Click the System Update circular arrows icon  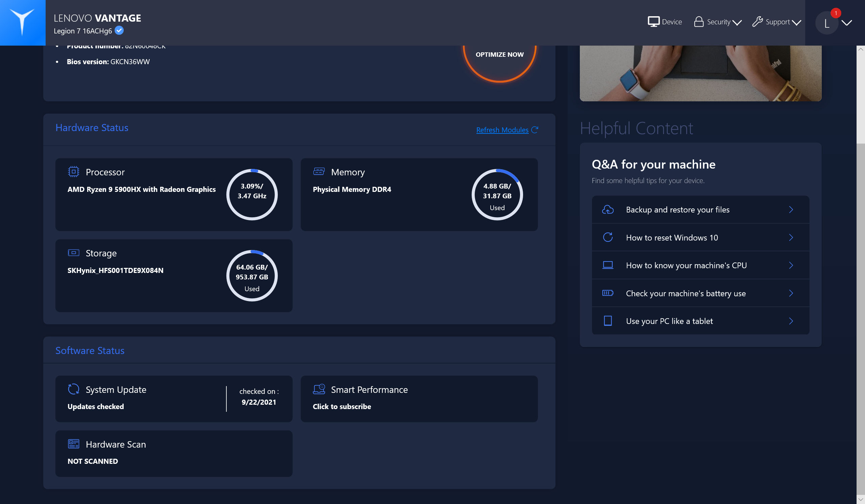[x=73, y=389]
